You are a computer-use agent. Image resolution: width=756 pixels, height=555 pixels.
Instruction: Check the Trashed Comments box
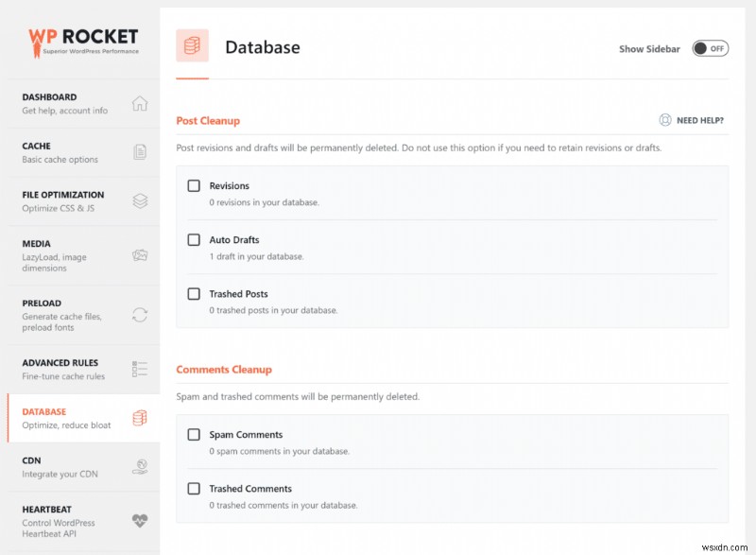click(194, 489)
